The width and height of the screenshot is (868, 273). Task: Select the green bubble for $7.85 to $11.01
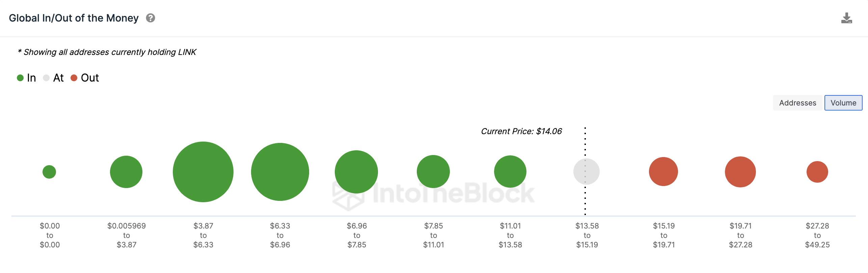click(x=433, y=172)
